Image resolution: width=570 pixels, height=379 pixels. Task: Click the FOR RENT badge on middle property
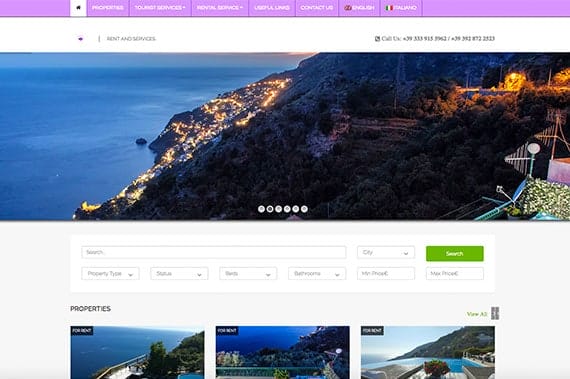(x=227, y=331)
